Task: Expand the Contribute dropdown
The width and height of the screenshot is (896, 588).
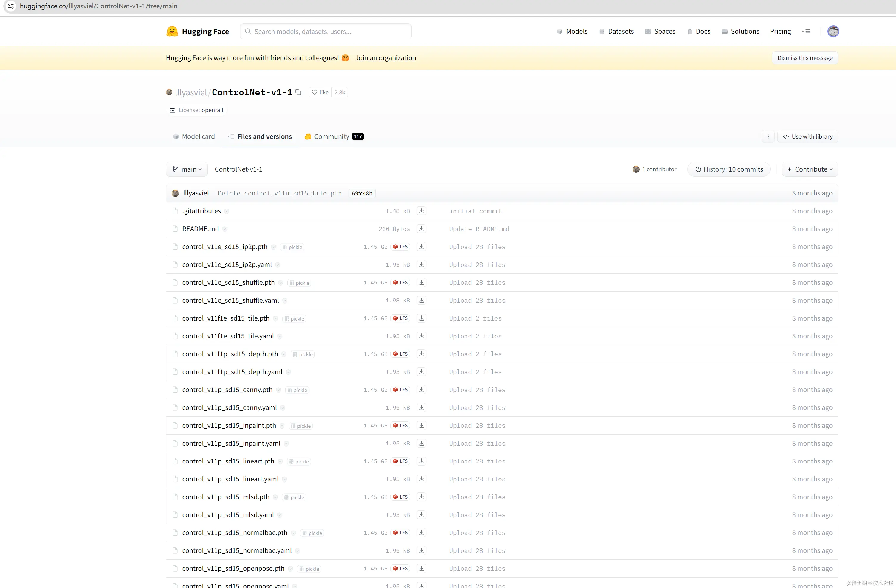Action: [x=810, y=169]
